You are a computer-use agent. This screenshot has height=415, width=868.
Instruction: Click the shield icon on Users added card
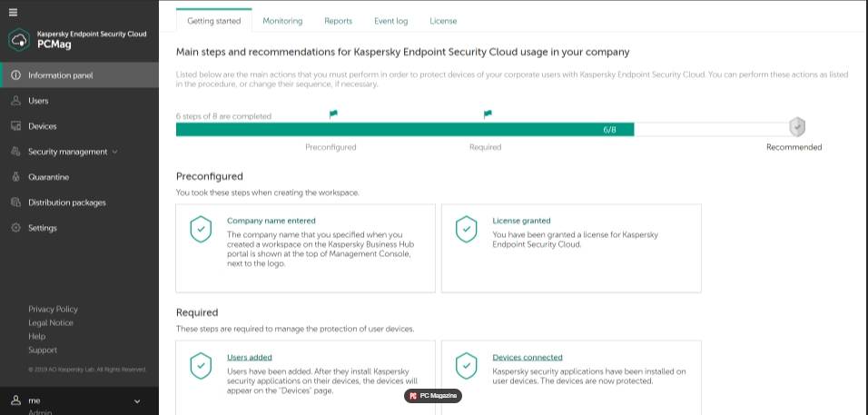(x=201, y=366)
